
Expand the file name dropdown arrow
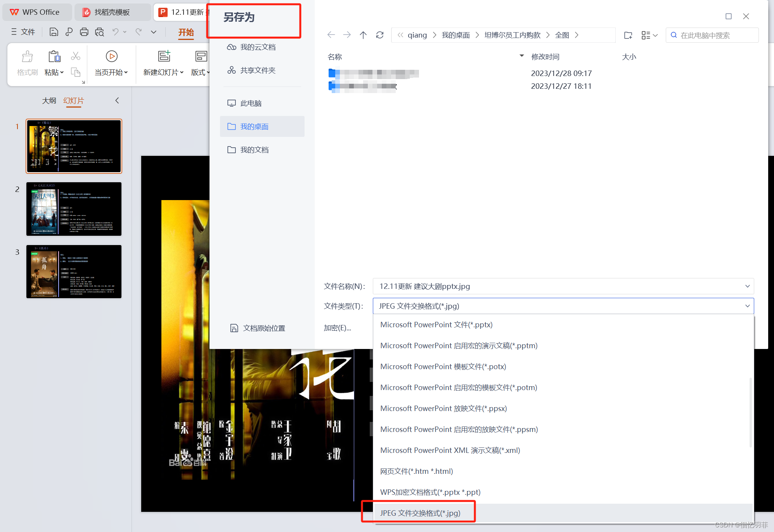point(747,286)
